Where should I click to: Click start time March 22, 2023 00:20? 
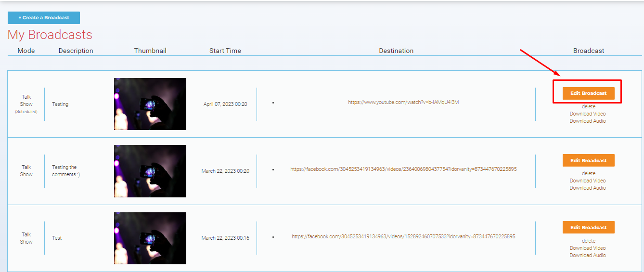point(225,171)
